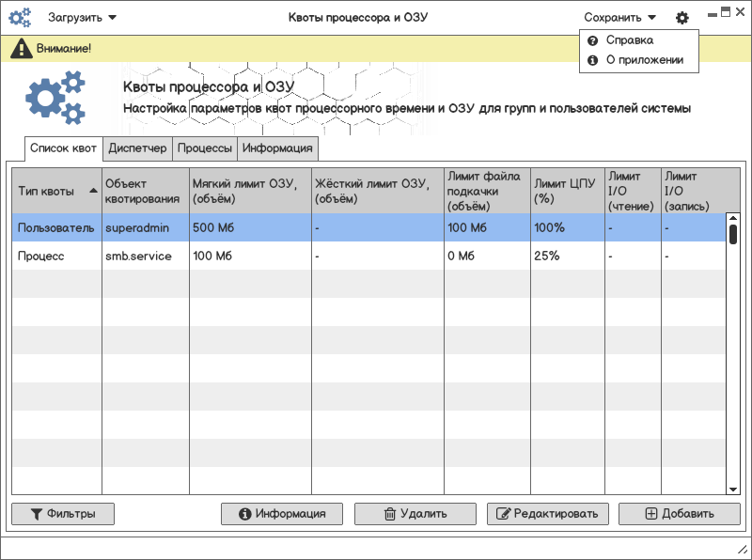This screenshot has height=560, width=752.
Task: Select the smb.service process row
Action: coord(138,256)
